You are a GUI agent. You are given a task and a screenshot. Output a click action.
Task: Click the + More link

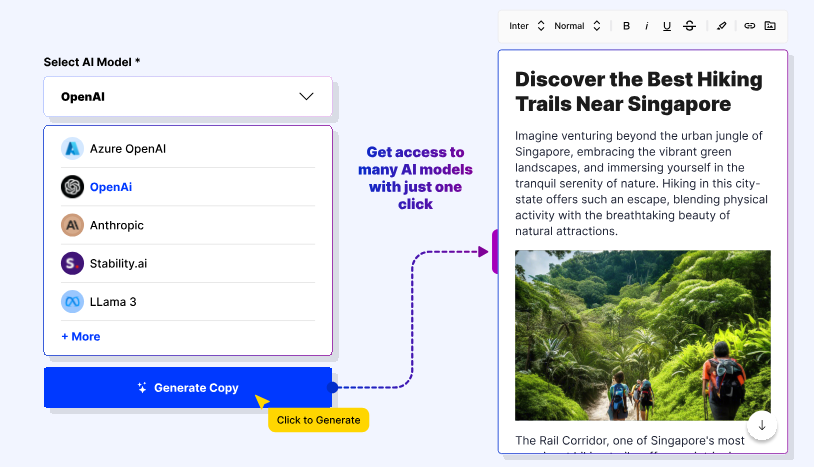(81, 337)
